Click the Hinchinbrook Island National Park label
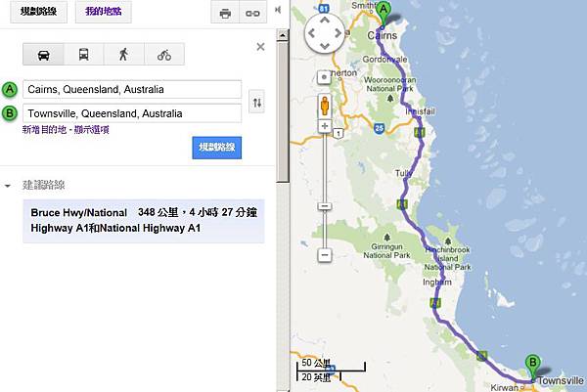587x392 pixels. [x=448, y=258]
